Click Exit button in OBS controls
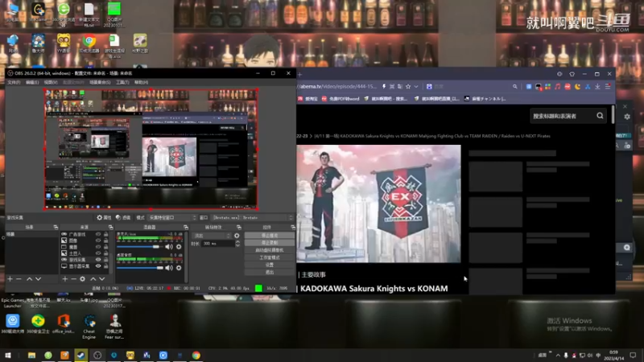The width and height of the screenshot is (644, 362). point(270,272)
